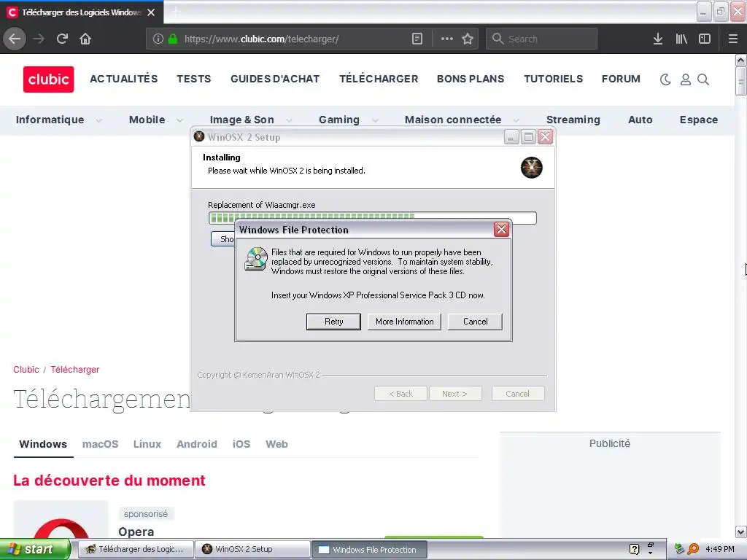This screenshot has height=560, width=747.
Task: Switch to WinOSX 2 Setup taskbar item
Action: point(252,549)
